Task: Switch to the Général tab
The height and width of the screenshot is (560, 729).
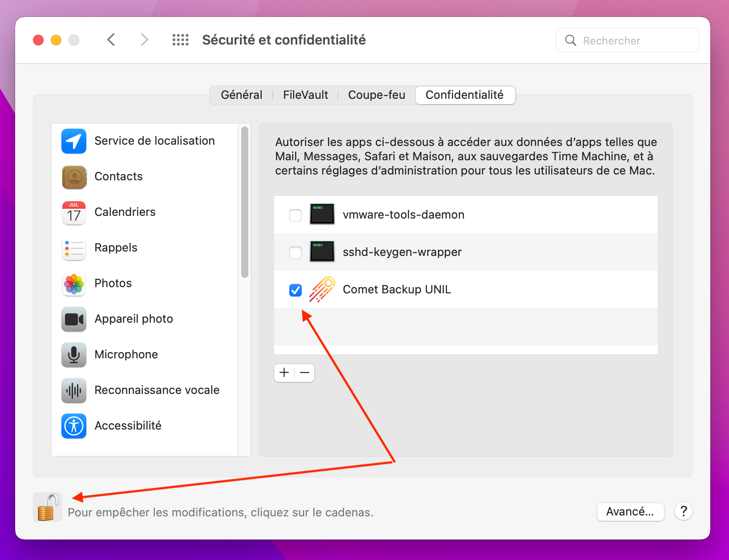Action: (x=241, y=95)
